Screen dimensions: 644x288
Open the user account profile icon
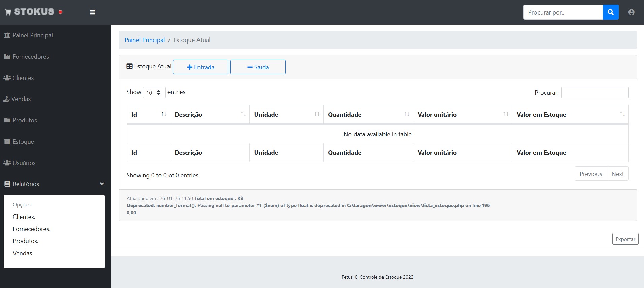tap(631, 12)
